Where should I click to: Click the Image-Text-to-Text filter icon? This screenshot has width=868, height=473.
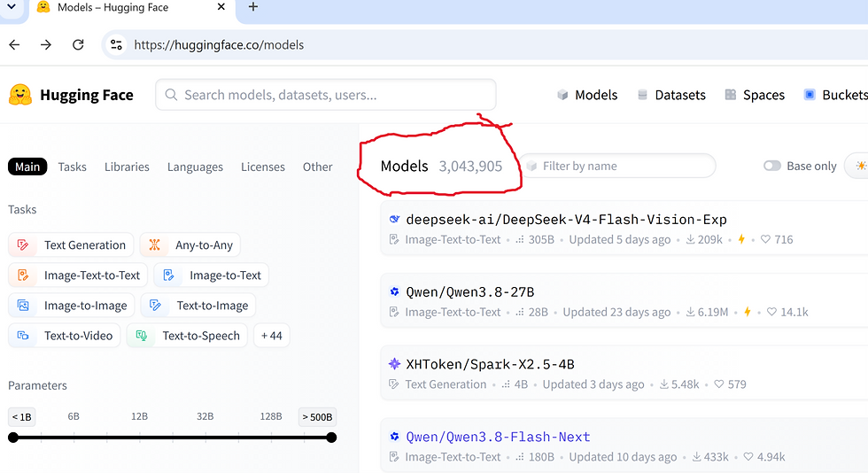click(x=23, y=275)
